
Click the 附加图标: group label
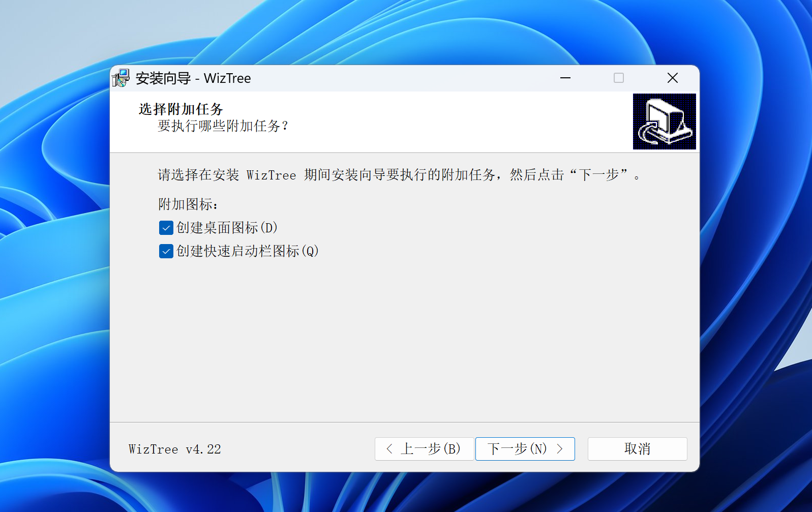point(188,204)
